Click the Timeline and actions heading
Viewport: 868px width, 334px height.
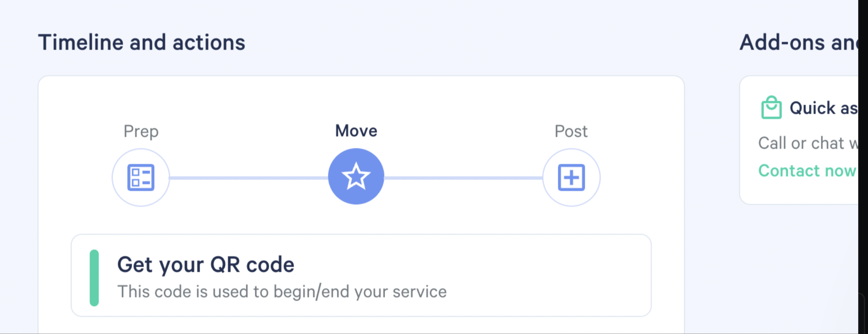[x=142, y=43]
